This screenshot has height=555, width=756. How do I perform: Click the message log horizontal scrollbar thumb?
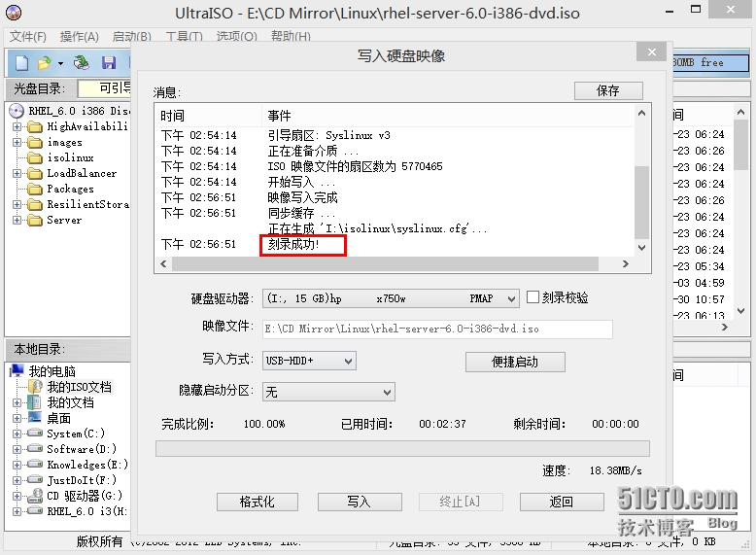(385, 263)
